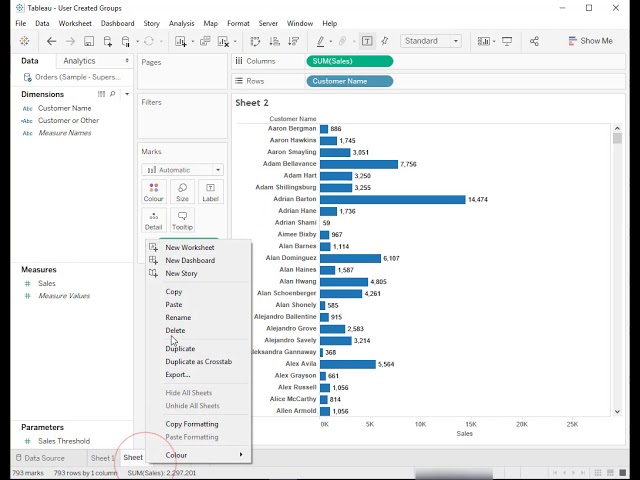The width and height of the screenshot is (640, 480).
Task: Share the workbook with the share icon
Action: pos(534,41)
